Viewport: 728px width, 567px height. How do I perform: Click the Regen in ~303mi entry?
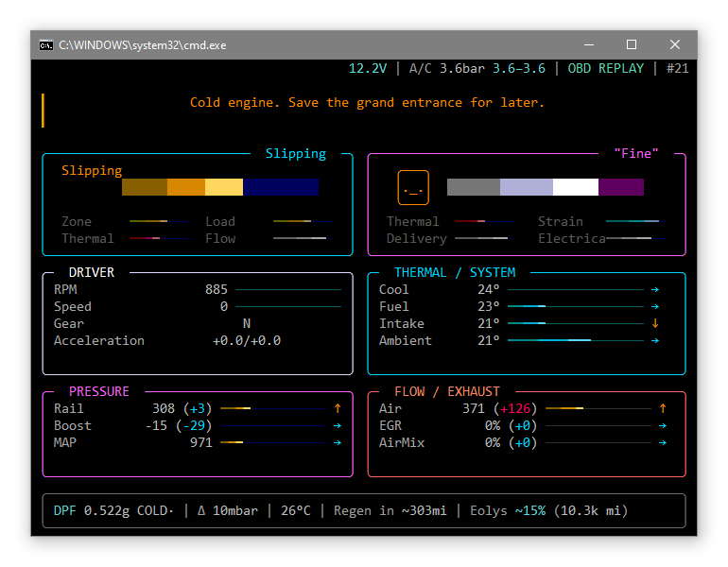[x=390, y=511]
